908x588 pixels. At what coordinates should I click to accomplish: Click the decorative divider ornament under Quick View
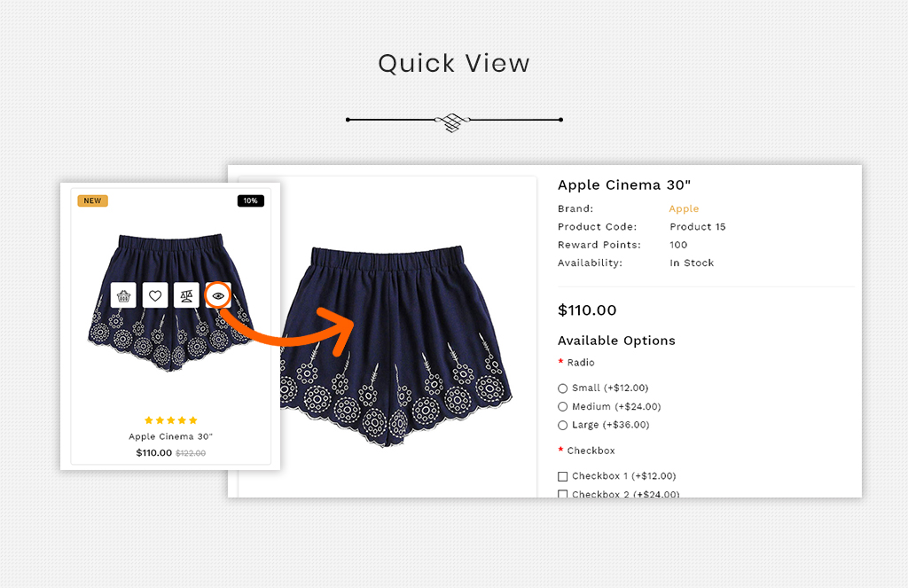pos(454,121)
